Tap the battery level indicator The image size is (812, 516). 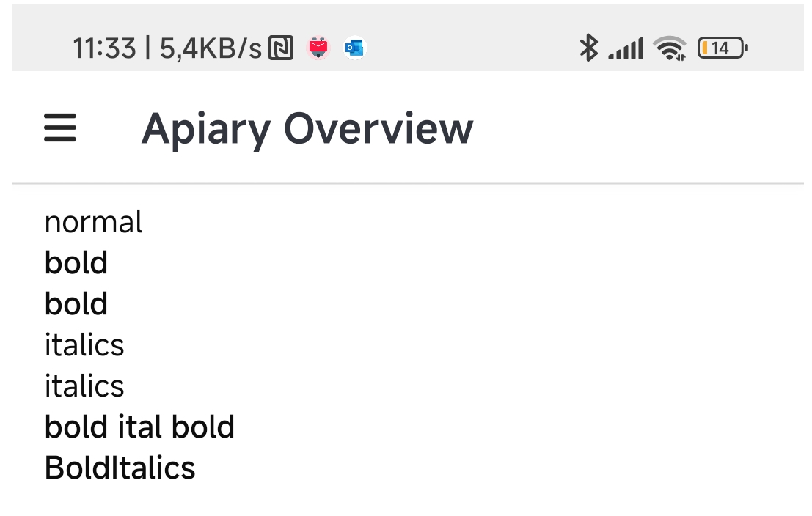click(723, 48)
